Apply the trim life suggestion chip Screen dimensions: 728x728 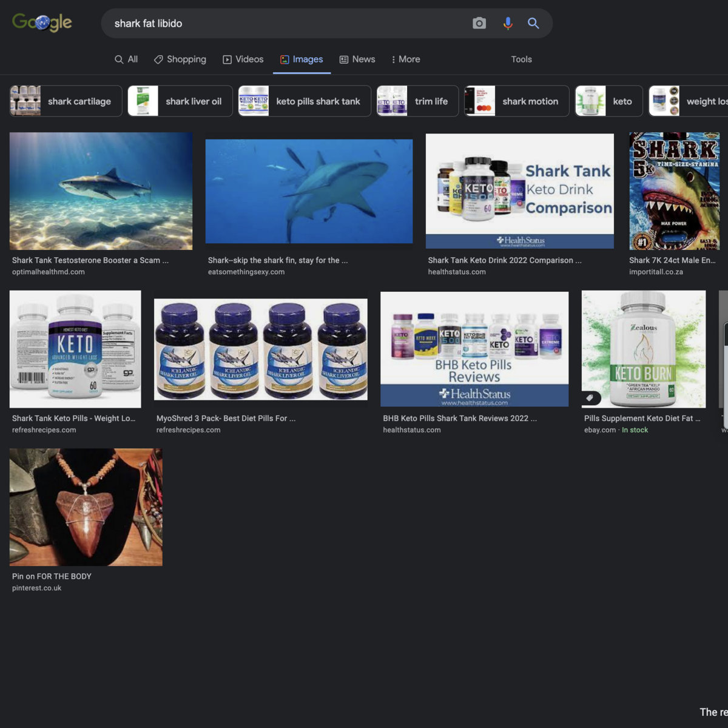coord(416,101)
